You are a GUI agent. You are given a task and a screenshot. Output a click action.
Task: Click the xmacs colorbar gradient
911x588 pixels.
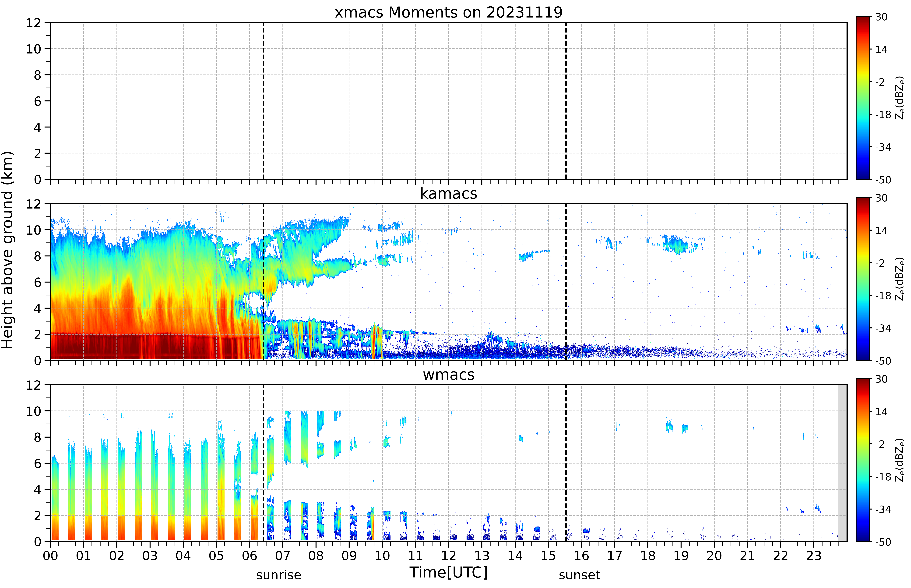(x=863, y=98)
